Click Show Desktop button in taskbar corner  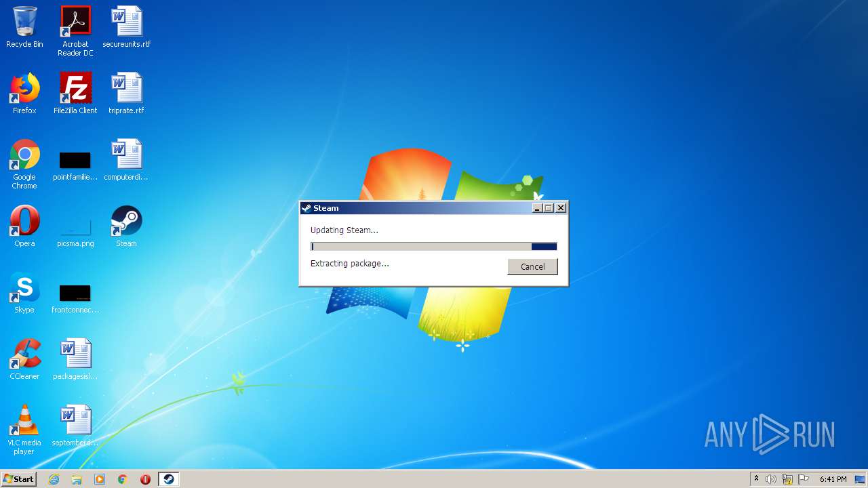click(861, 479)
